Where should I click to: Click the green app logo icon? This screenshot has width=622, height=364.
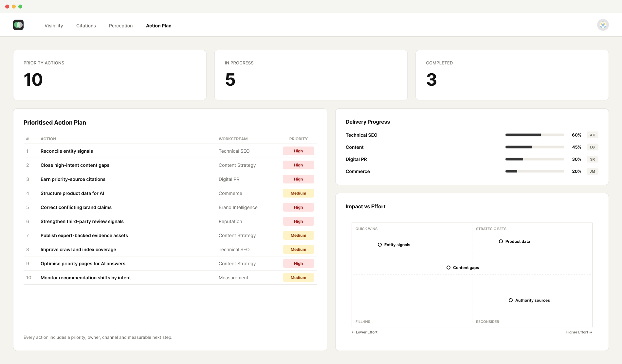pyautogui.click(x=18, y=25)
